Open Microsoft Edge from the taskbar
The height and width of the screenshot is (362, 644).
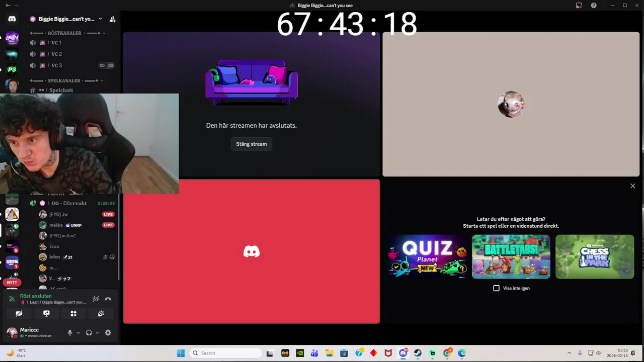pos(462,353)
